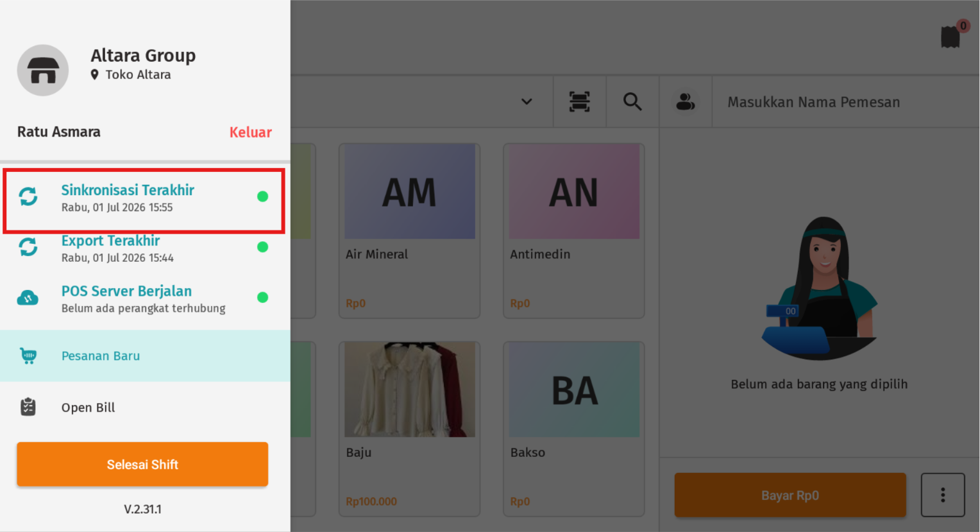This screenshot has width=980, height=532.
Task: Click the Selesai Shift button
Action: coord(142,464)
